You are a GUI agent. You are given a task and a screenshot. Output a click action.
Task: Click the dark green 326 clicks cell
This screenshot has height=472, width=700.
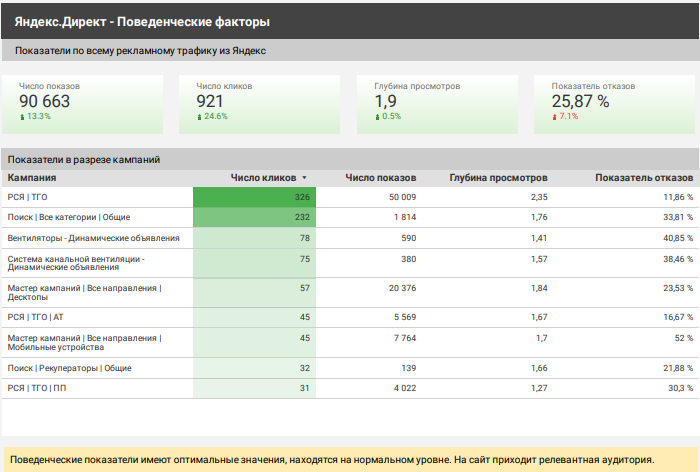point(255,198)
